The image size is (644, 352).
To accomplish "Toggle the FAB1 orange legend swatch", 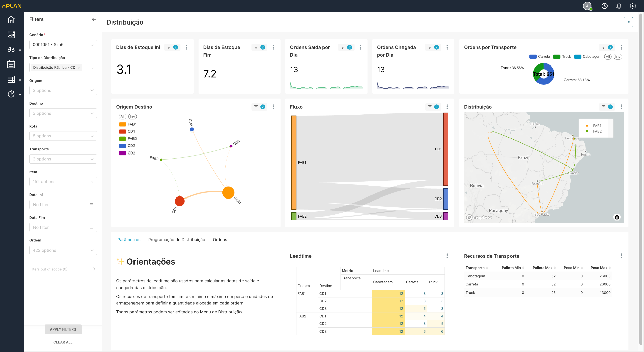I will [123, 124].
